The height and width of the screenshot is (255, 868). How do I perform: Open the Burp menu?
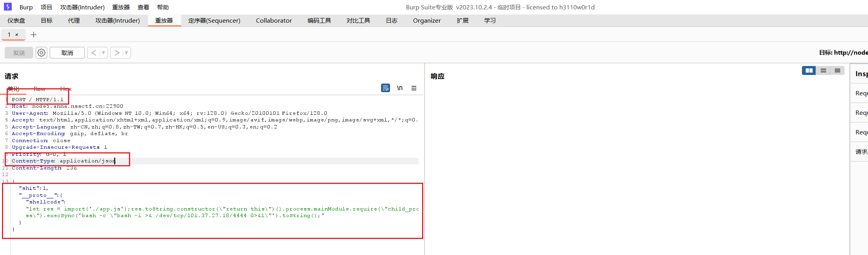point(26,7)
